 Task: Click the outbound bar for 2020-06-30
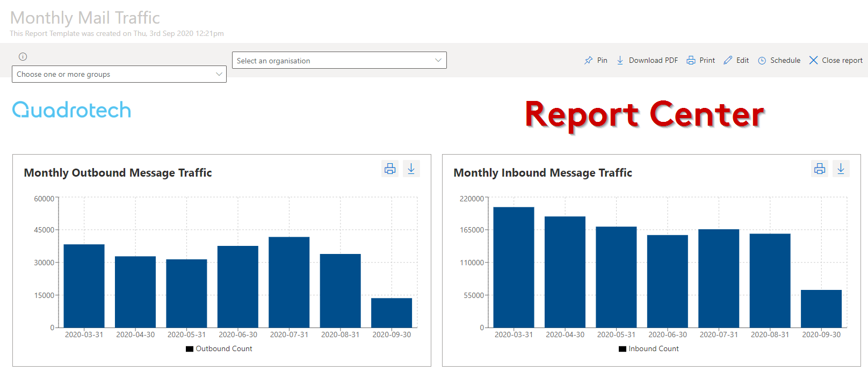click(238, 287)
